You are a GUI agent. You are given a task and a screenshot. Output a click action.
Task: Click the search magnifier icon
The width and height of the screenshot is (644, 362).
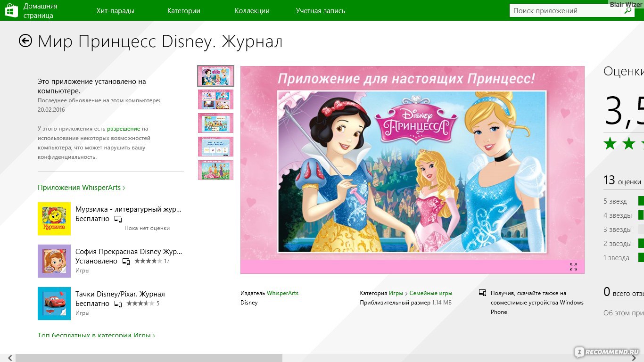[627, 10]
